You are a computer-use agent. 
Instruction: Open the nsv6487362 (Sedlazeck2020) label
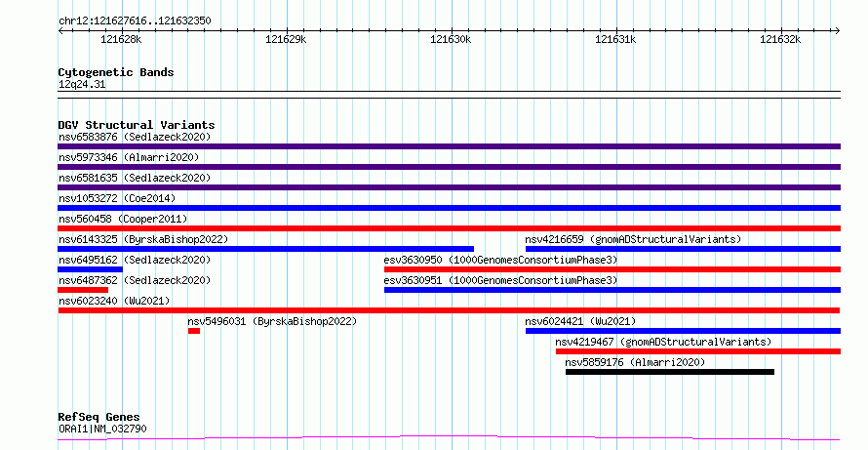pos(135,280)
